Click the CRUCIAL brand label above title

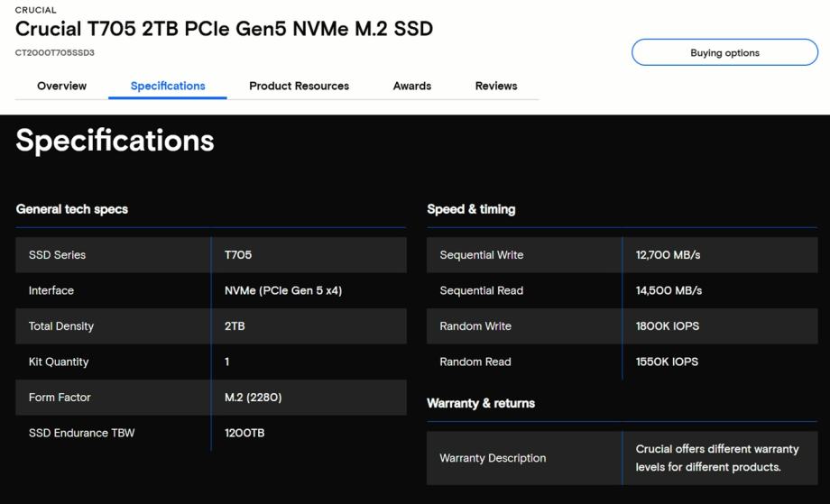(x=35, y=11)
